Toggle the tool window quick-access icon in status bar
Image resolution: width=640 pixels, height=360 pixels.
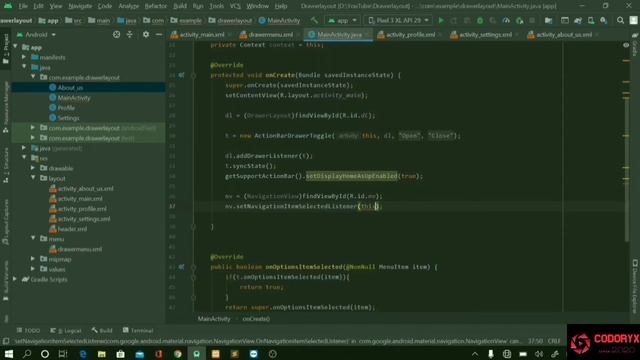(x=6, y=341)
